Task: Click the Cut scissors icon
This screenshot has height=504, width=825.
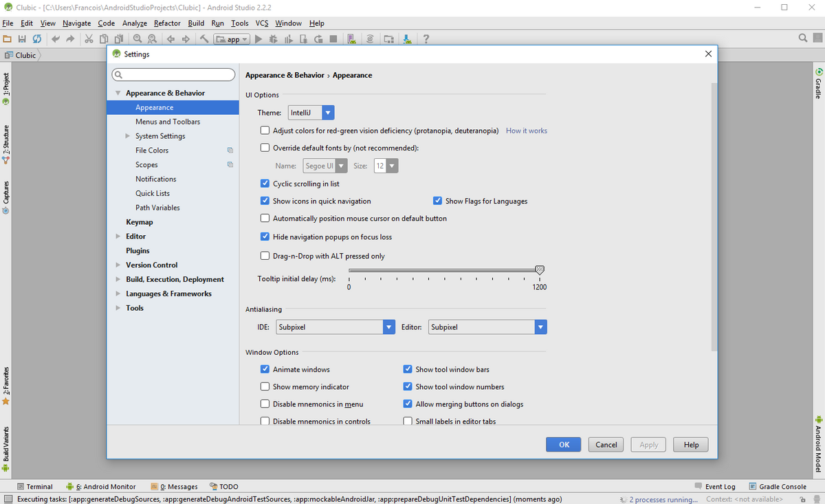Action: click(x=89, y=39)
